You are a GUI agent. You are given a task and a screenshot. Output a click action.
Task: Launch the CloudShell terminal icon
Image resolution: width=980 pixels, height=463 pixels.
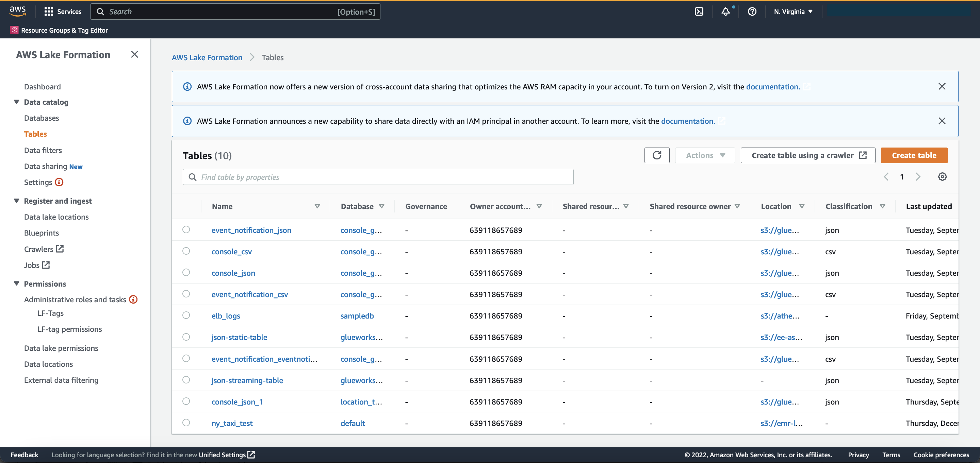coord(699,12)
